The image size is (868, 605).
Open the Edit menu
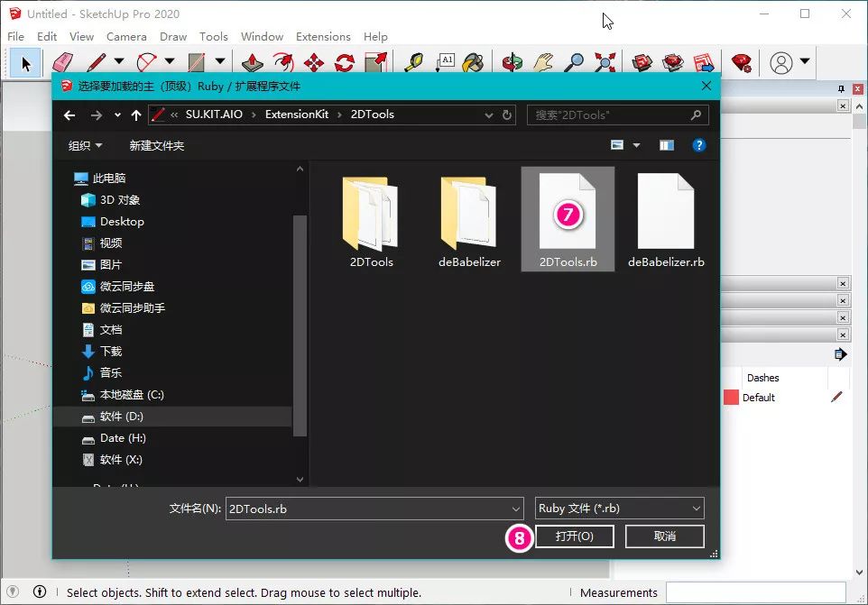[47, 36]
